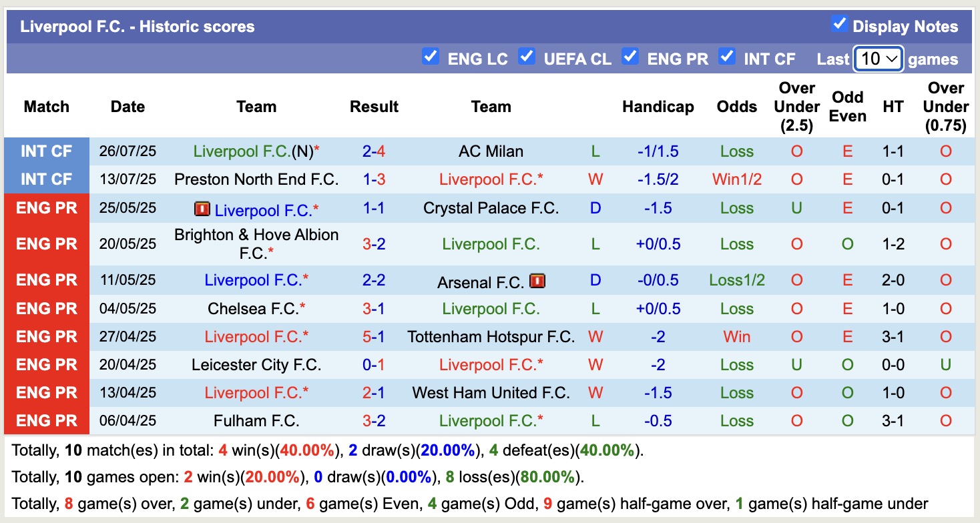Viewport: 980px width, 523px height.
Task: Click the red card icon beside Liverpool F.C.
Action: click(202, 209)
